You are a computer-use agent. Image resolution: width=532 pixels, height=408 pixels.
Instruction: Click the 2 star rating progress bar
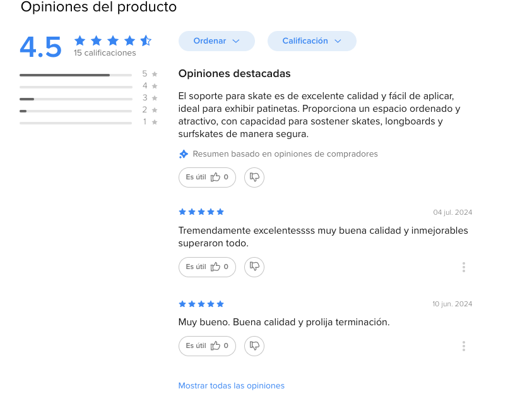pos(76,111)
